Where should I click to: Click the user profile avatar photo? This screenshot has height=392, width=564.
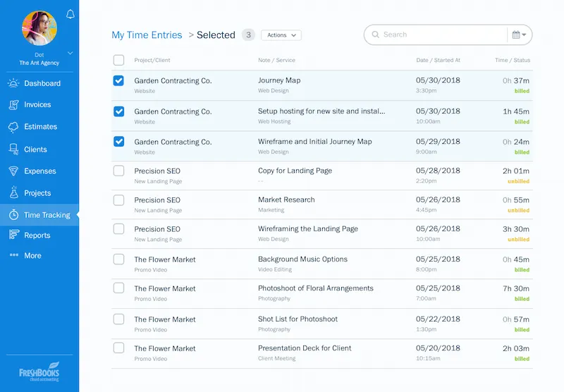tap(39, 27)
